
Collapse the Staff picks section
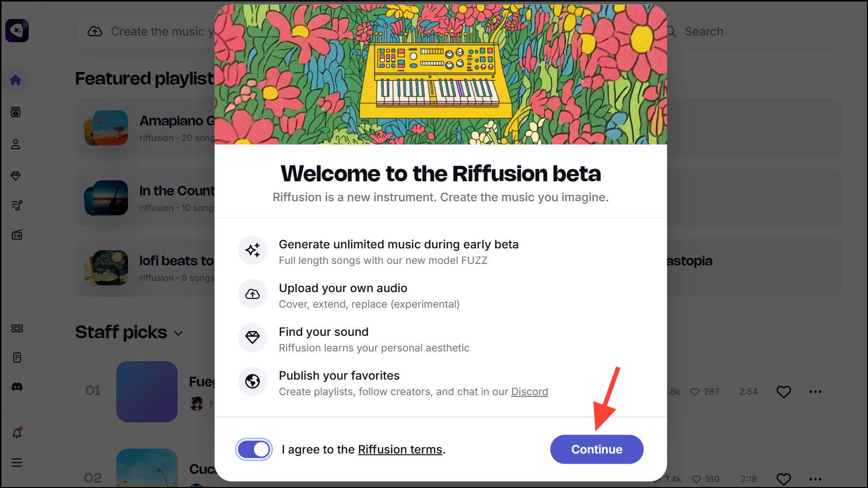[x=178, y=333]
